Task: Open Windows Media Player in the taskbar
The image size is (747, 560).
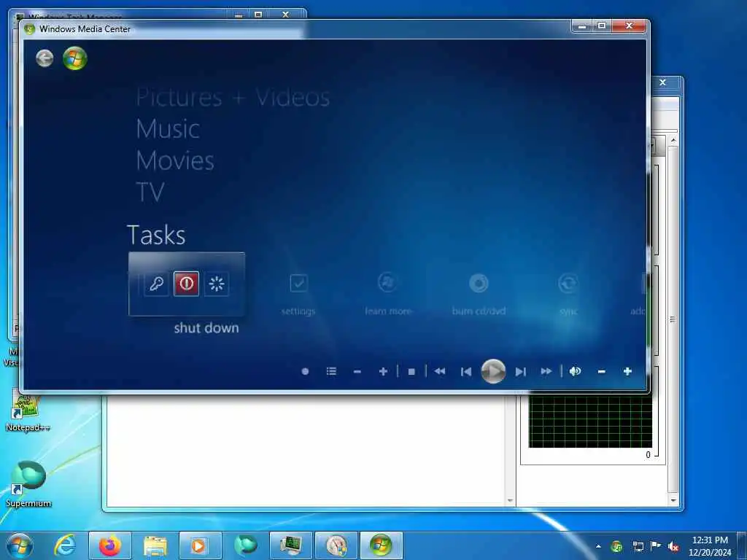Action: 200,545
